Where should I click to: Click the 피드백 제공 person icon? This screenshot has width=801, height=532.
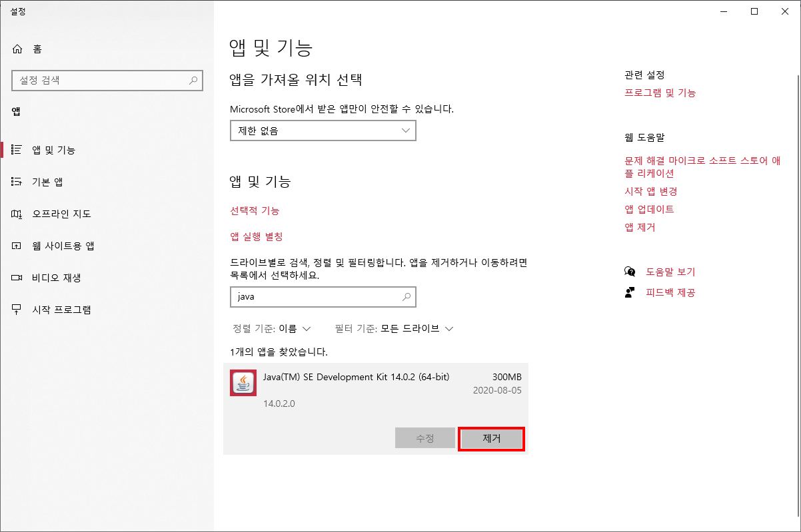(630, 292)
